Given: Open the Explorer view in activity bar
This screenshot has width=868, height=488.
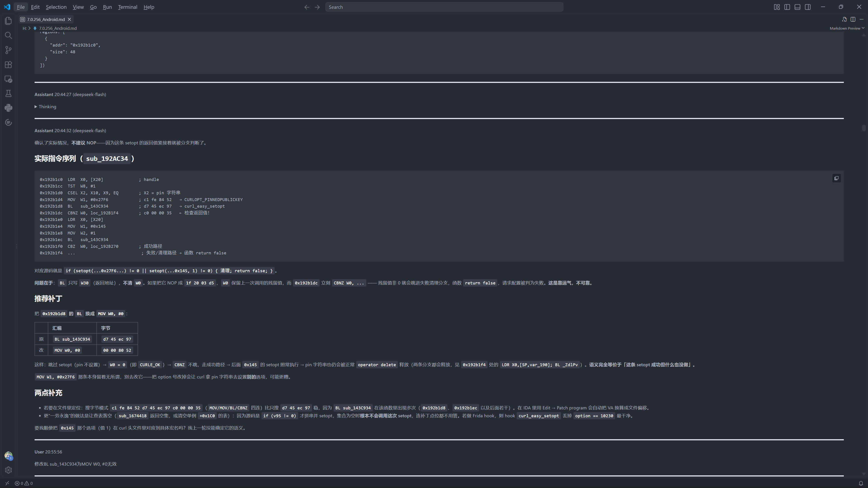Looking at the screenshot, I should tap(8, 21).
